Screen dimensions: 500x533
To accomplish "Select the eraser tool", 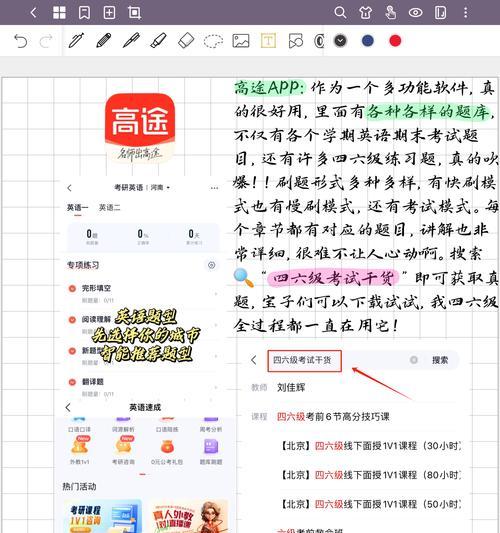I will pos(186,40).
